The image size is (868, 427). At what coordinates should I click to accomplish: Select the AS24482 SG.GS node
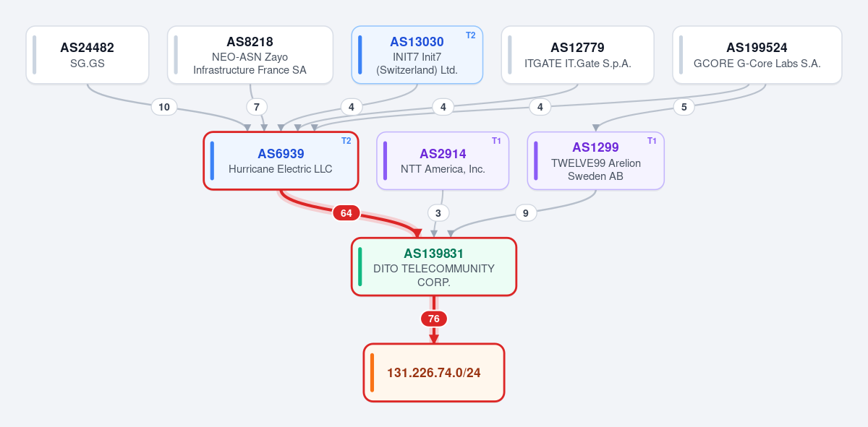(88, 55)
